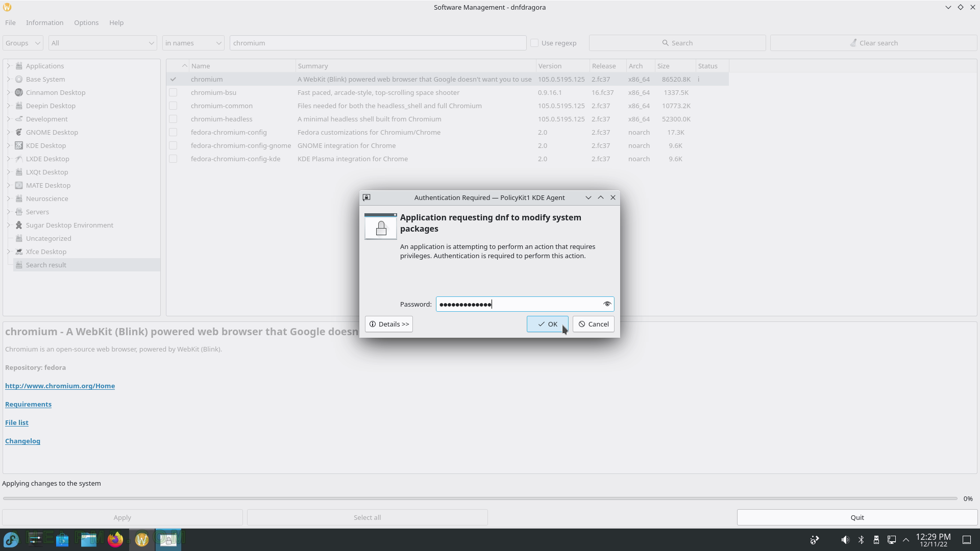Open the chromium.org Home link
The width and height of the screenshot is (980, 551).
click(x=60, y=386)
